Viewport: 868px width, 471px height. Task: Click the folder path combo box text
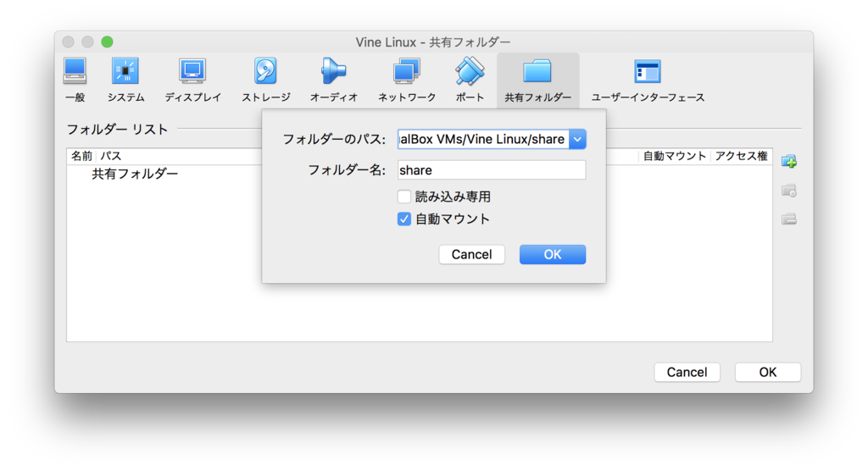483,140
